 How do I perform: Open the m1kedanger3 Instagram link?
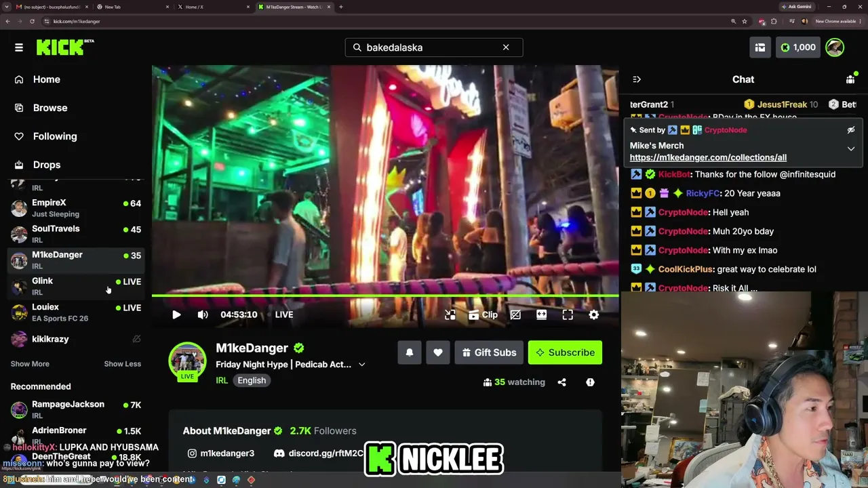pos(221,453)
